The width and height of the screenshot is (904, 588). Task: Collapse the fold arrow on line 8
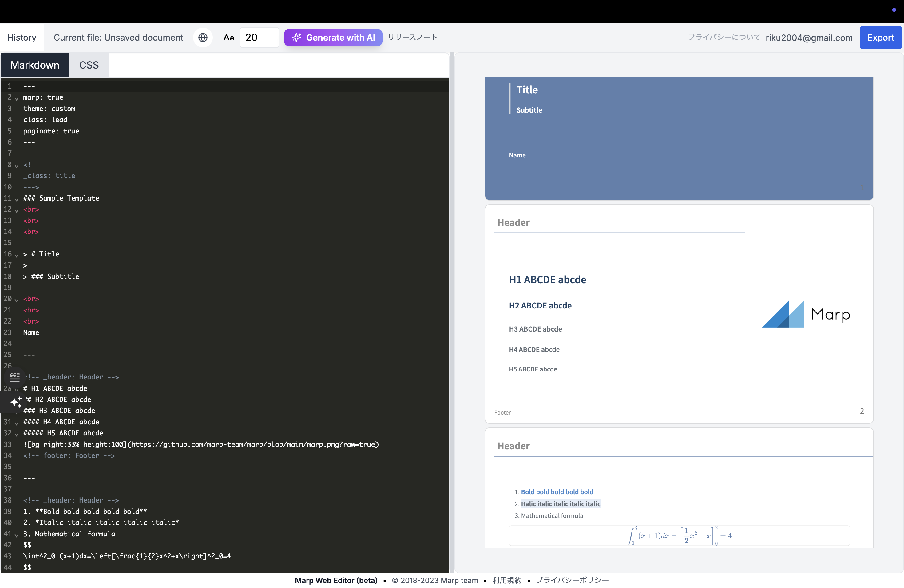[16, 166]
